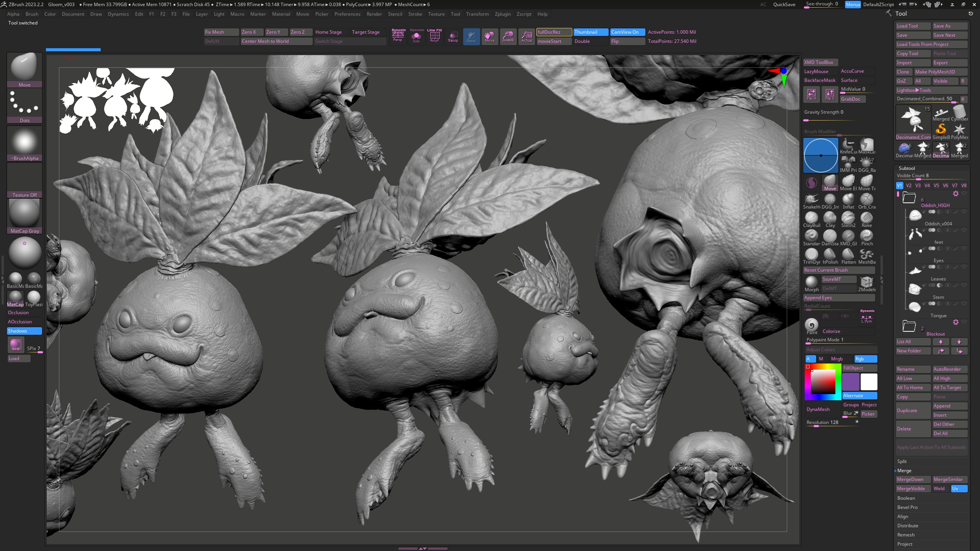This screenshot has width=980, height=551.
Task: Click the Ghost transparency icon
Action: (471, 37)
